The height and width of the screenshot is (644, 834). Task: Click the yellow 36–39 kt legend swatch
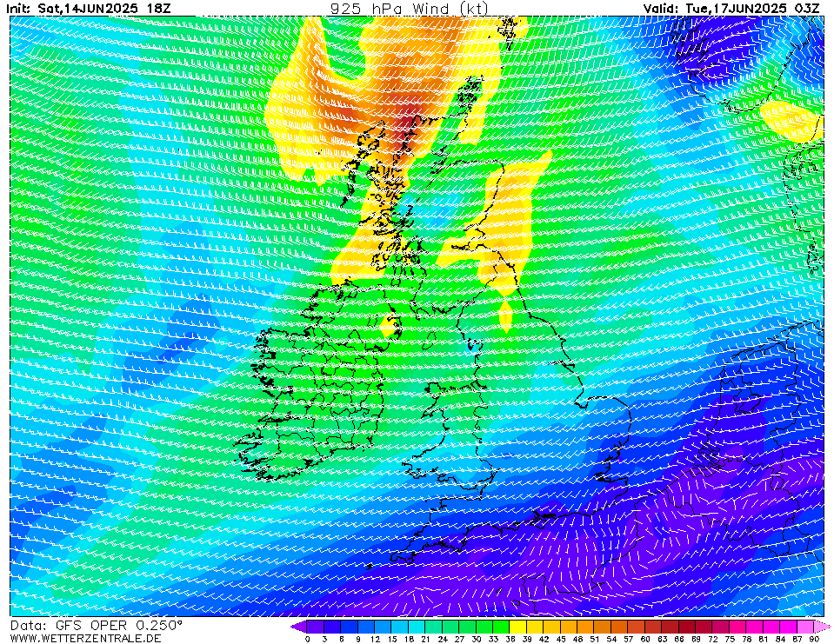518,627
